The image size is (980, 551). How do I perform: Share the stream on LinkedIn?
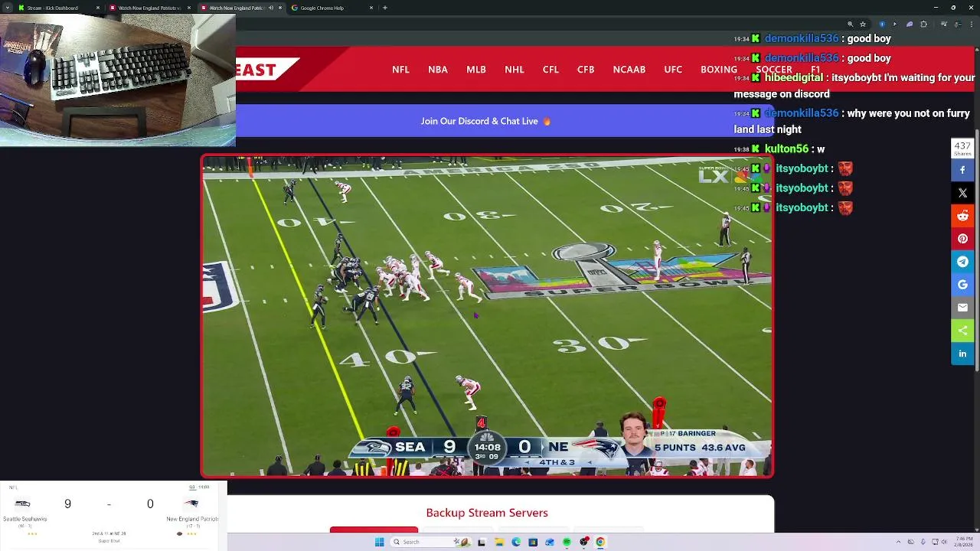pyautogui.click(x=962, y=354)
